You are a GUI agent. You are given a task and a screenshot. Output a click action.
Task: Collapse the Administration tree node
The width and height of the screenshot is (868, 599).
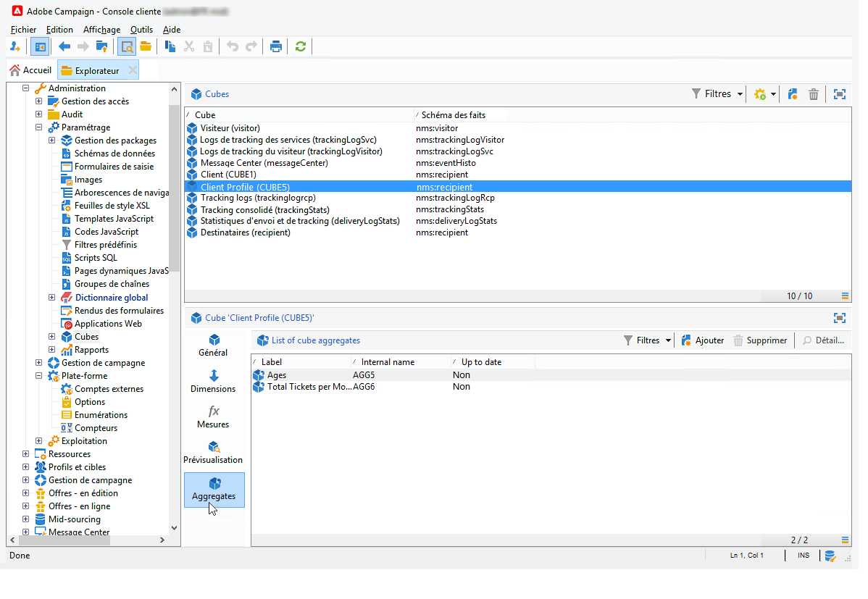click(25, 88)
